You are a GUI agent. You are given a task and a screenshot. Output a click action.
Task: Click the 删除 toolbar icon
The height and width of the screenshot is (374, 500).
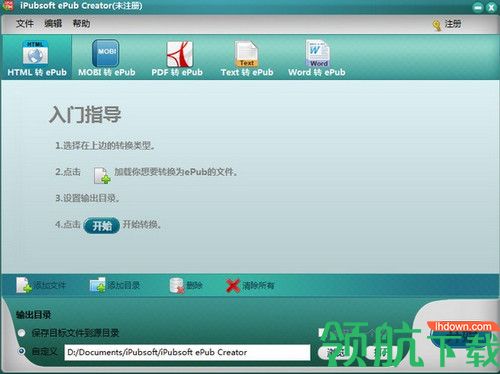pyautogui.click(x=177, y=286)
